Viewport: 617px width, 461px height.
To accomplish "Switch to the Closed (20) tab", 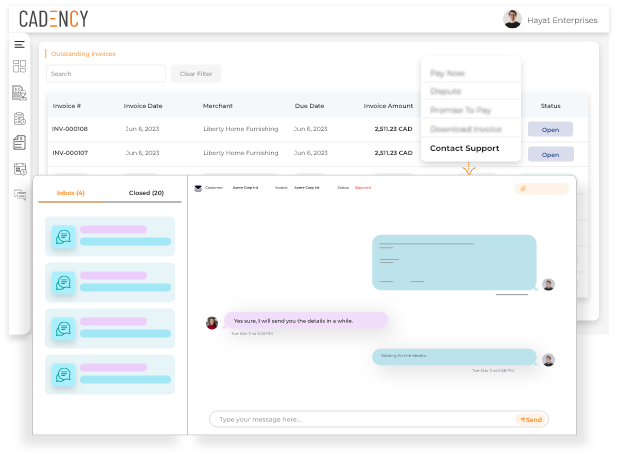I will (x=146, y=193).
